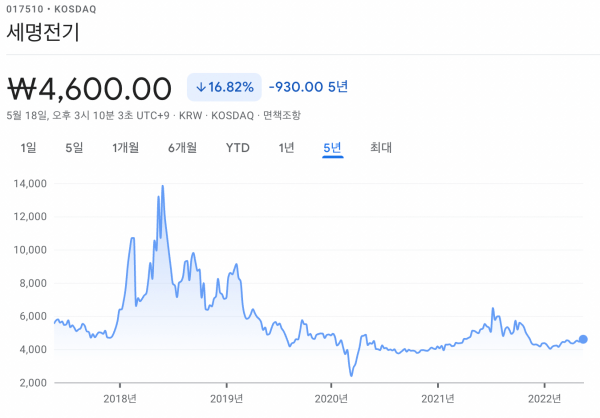
Task: Click the 4,000 y-axis label
Action: (x=33, y=349)
